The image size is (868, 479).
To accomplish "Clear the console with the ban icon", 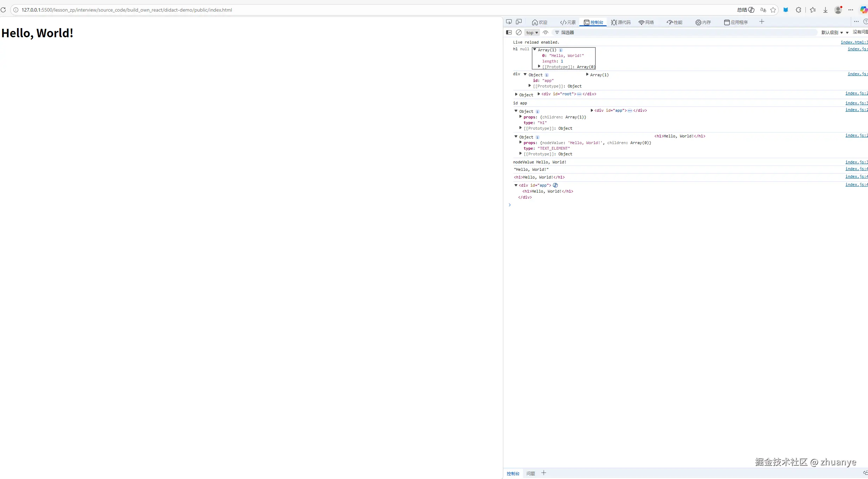I will [x=519, y=32].
